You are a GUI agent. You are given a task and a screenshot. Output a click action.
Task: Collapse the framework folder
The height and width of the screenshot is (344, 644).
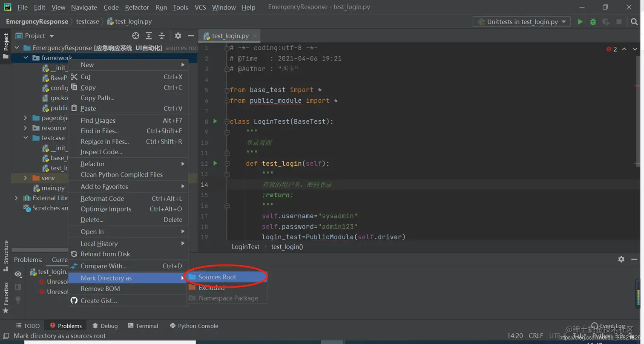click(x=26, y=58)
